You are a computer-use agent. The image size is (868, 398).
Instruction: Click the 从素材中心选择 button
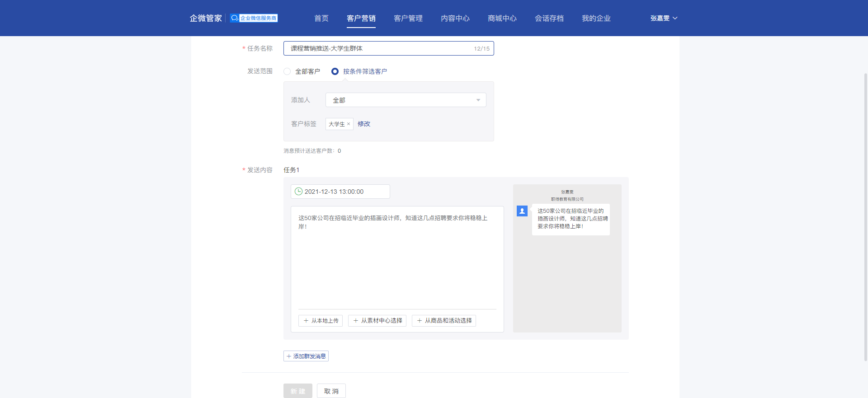click(x=377, y=321)
